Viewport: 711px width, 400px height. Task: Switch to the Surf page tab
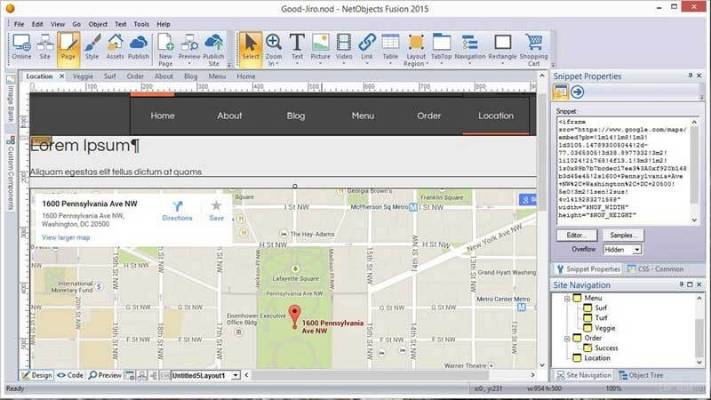coord(110,76)
